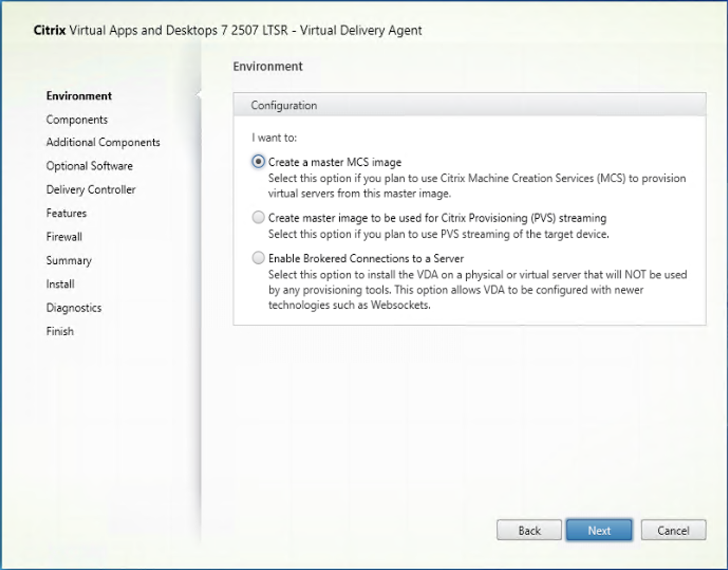Select the Firewall configuration step

64,236
